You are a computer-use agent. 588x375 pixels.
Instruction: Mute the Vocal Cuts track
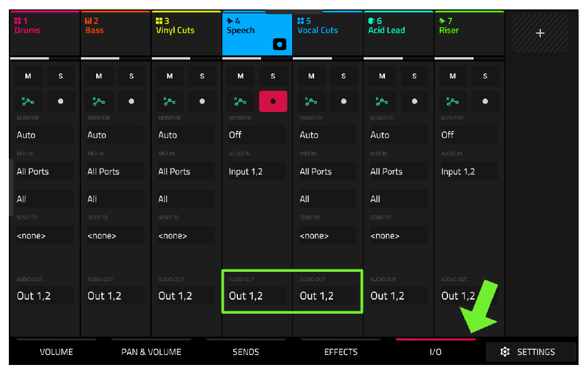coord(311,76)
